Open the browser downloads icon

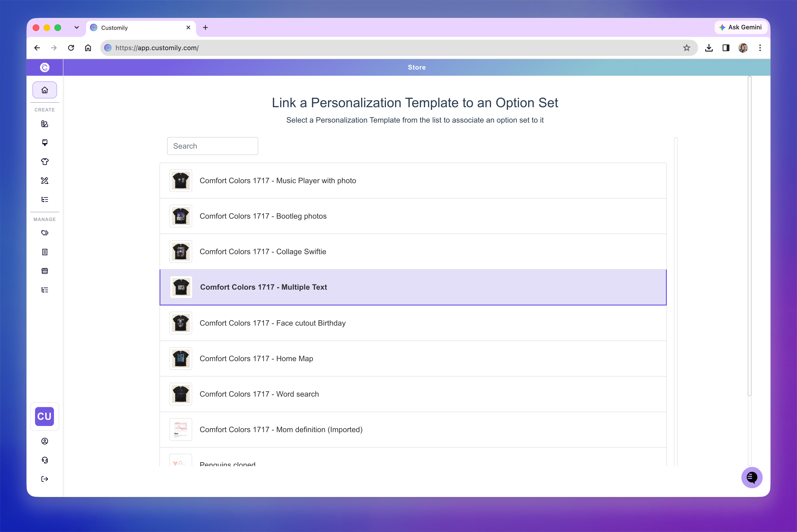(x=709, y=48)
